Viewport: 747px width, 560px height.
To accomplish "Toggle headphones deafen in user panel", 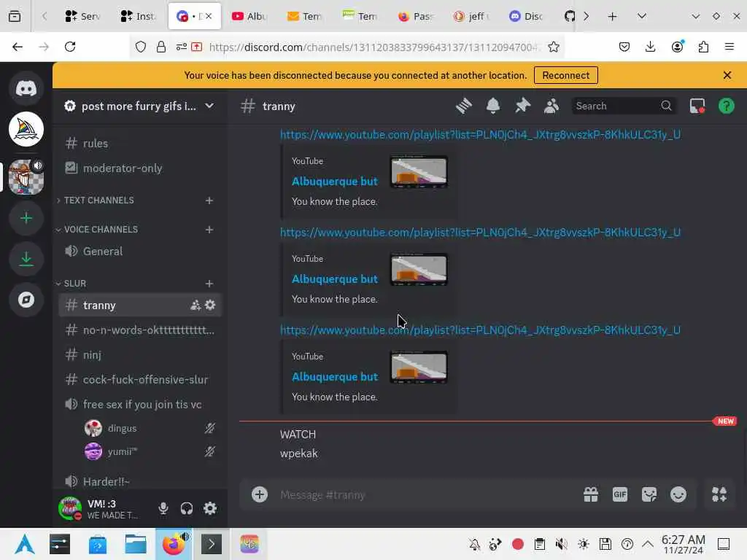I will point(187,508).
